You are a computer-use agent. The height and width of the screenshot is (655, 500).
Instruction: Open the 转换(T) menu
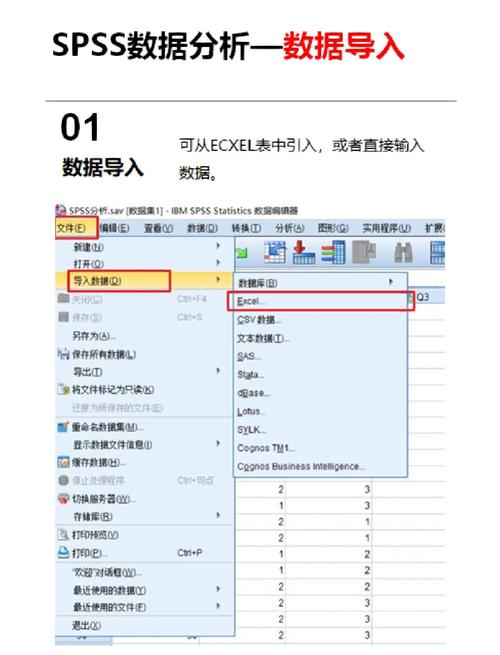[x=246, y=228]
